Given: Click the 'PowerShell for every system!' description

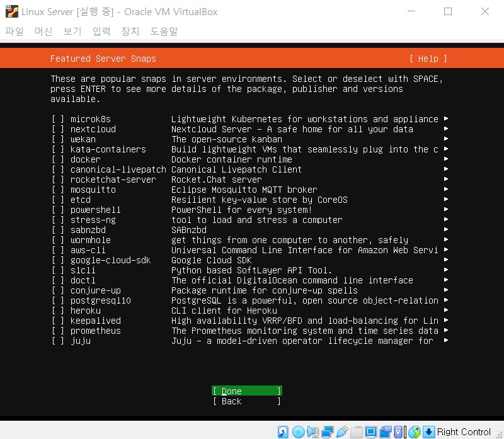Looking at the screenshot, I should (242, 210).
